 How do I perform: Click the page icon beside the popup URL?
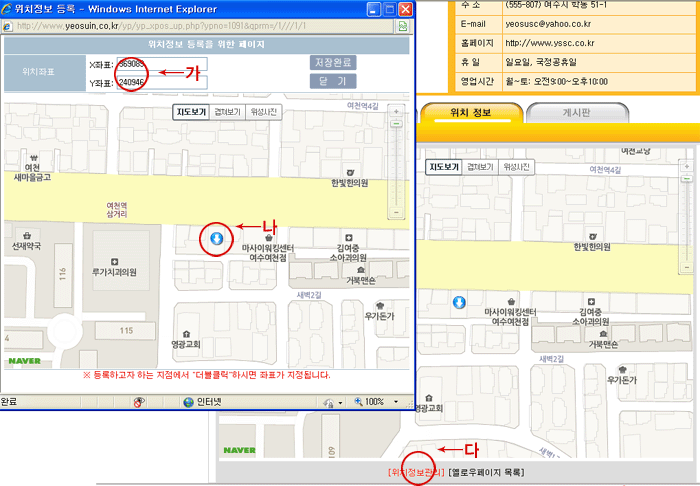pyautogui.click(x=7, y=26)
